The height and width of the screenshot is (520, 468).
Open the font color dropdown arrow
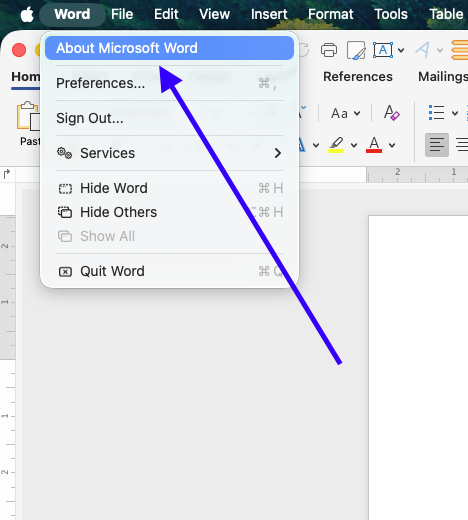click(392, 145)
